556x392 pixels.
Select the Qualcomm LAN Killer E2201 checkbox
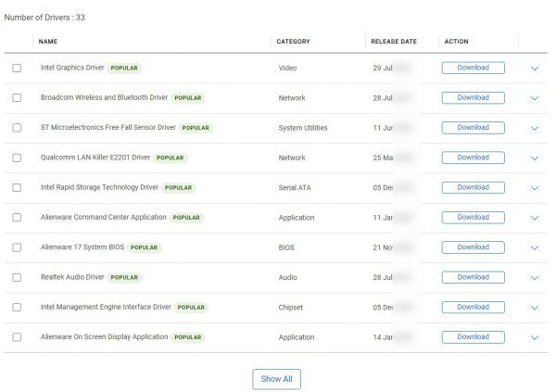click(17, 158)
